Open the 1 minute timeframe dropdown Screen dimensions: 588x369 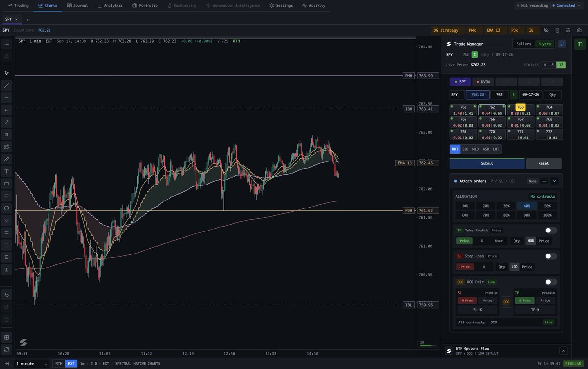click(31, 364)
